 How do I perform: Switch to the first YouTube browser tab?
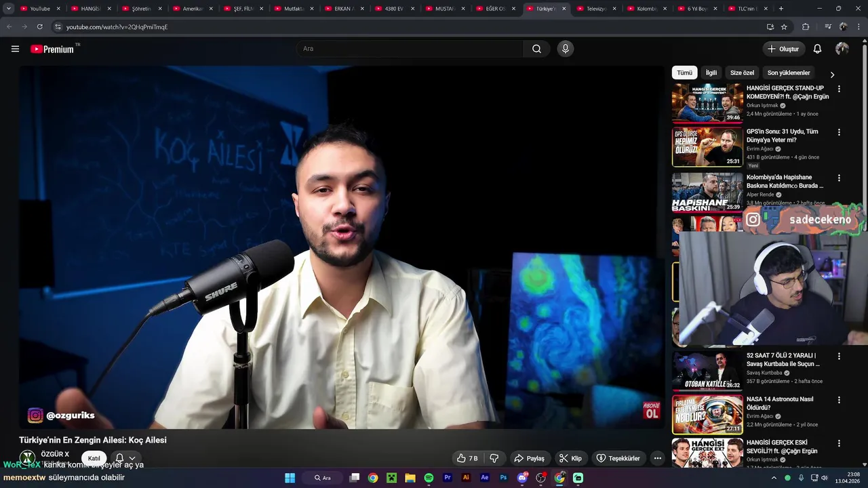(x=39, y=9)
